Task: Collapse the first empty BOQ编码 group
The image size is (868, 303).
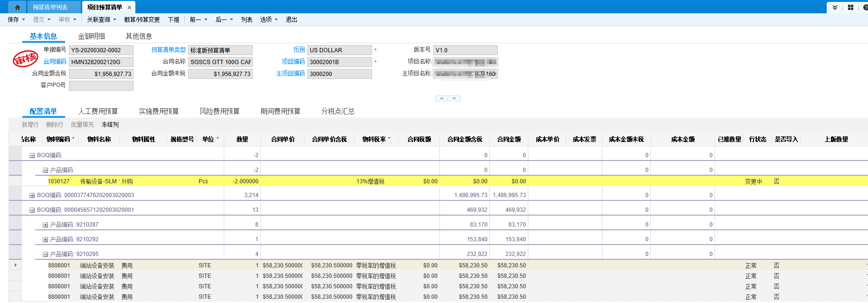Action: [32, 155]
